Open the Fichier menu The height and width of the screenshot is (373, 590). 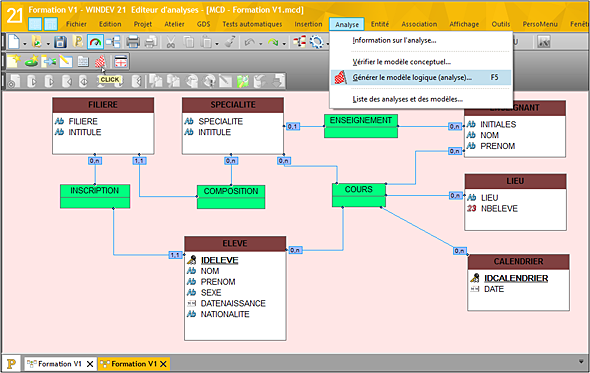tap(76, 24)
